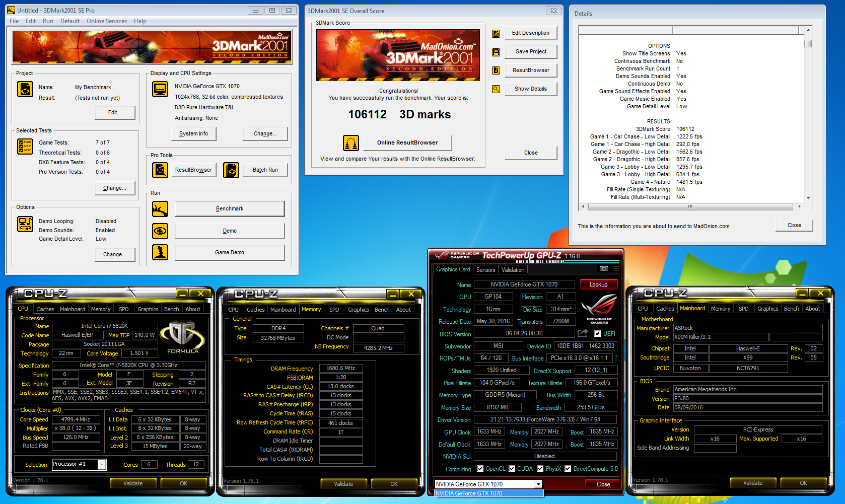Image resolution: width=845 pixels, height=504 pixels.
Task: Toggle the DirectCompute 5.0 checkbox
Action: click(x=568, y=469)
